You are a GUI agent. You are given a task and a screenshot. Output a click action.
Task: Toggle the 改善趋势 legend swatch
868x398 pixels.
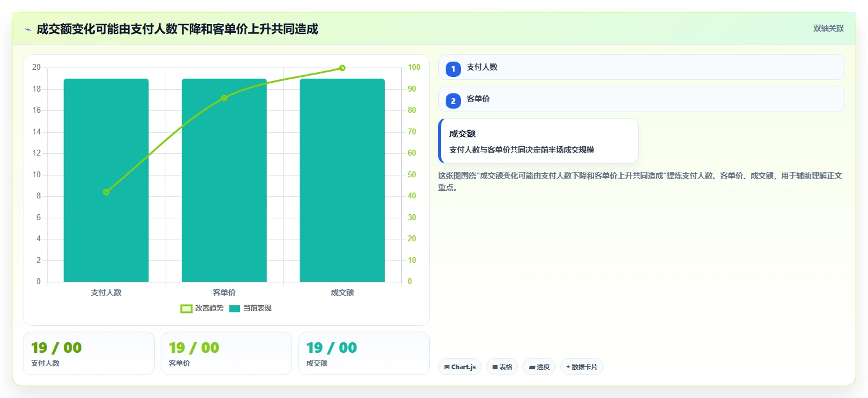(186, 308)
